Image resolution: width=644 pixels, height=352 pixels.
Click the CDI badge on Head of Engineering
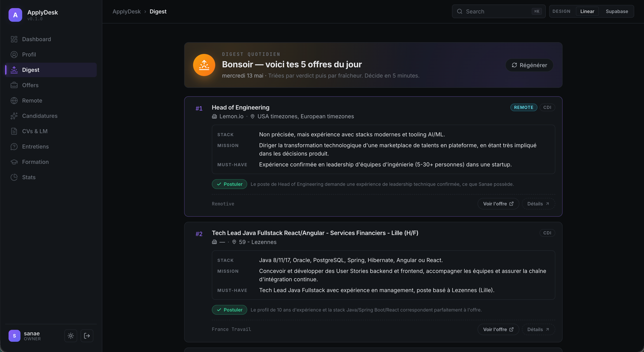[547, 107]
